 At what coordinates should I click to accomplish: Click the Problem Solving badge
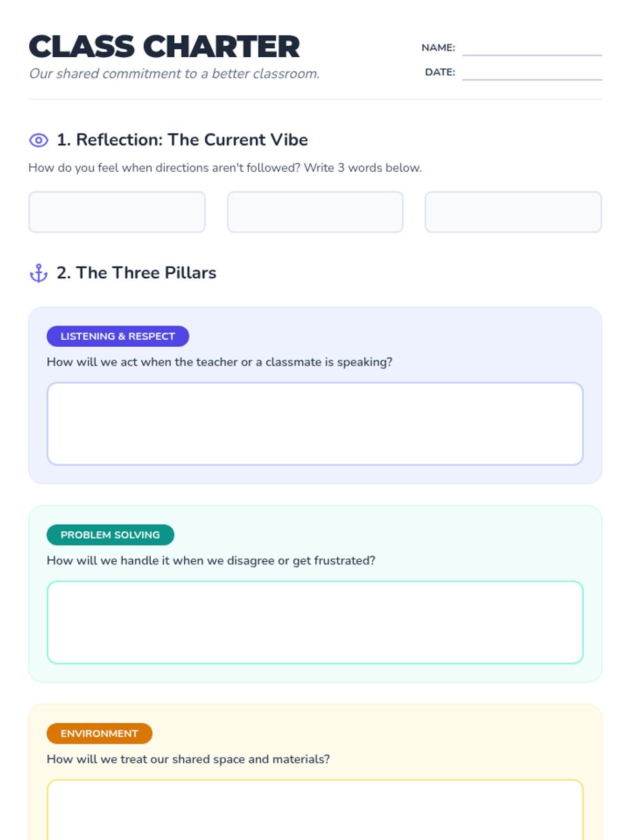coord(110,534)
